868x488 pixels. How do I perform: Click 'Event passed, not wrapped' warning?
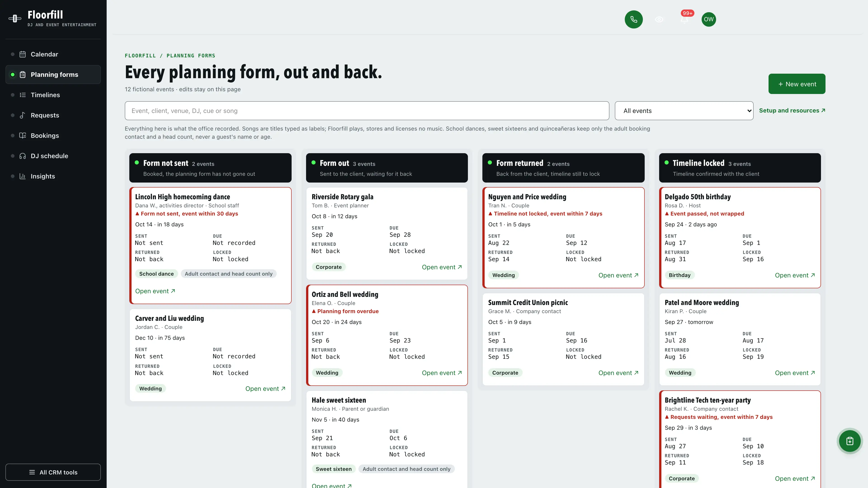tap(704, 213)
